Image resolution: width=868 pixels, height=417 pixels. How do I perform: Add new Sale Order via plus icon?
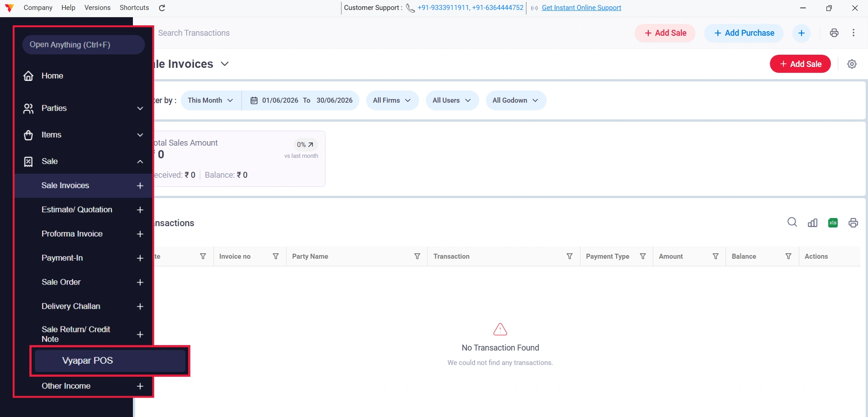click(x=140, y=283)
